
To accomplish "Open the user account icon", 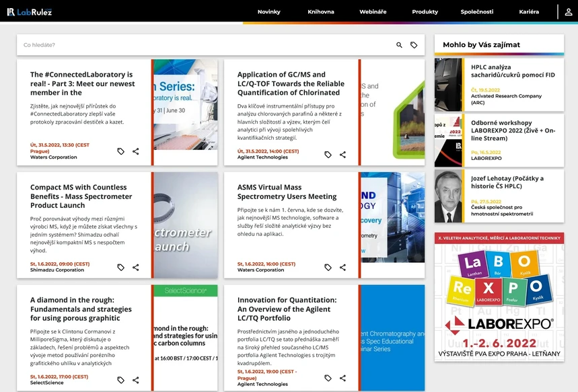I will coord(569,12).
